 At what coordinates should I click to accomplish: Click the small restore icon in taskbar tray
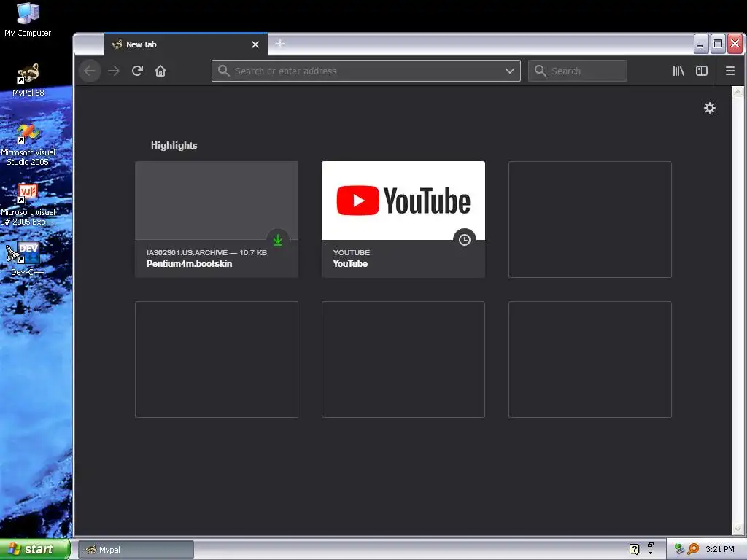click(x=650, y=544)
